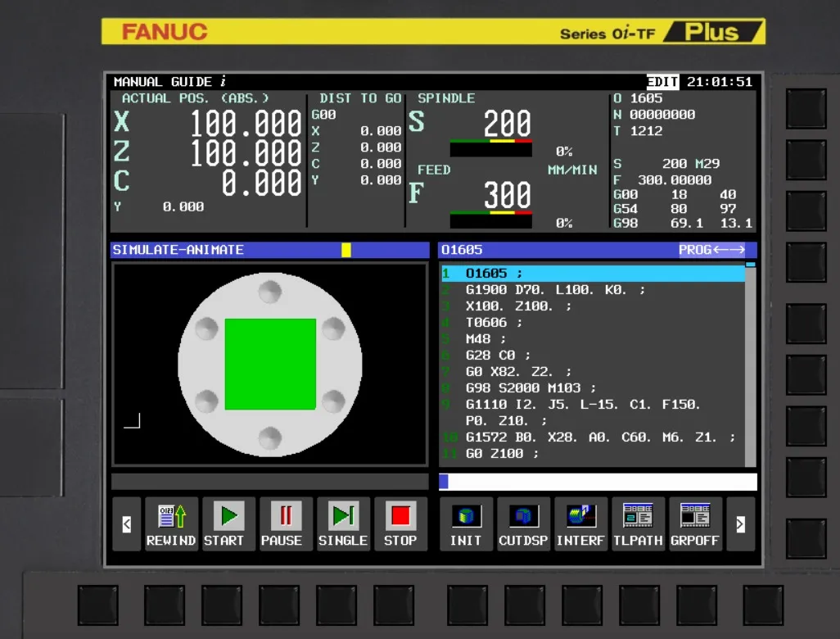Screen dimensions: 840x639
Task: Click the G00 label under DIST TO GO
Action: pyautogui.click(x=323, y=114)
